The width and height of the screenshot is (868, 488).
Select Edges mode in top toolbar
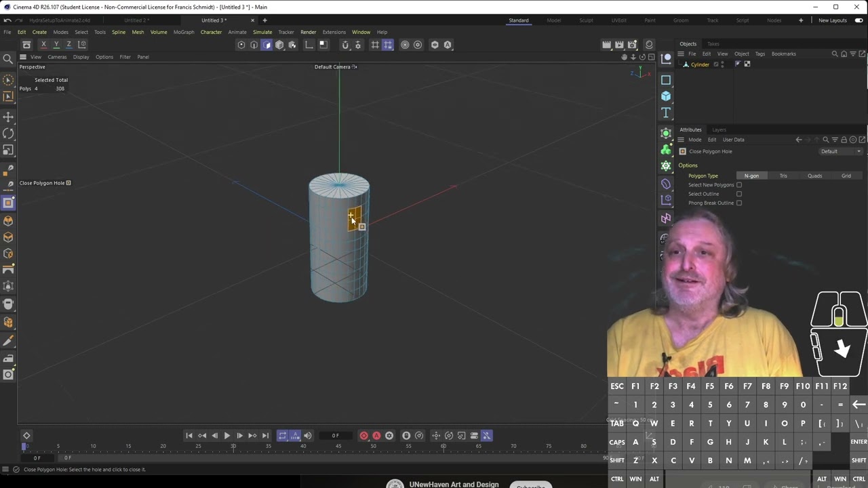[x=254, y=45]
